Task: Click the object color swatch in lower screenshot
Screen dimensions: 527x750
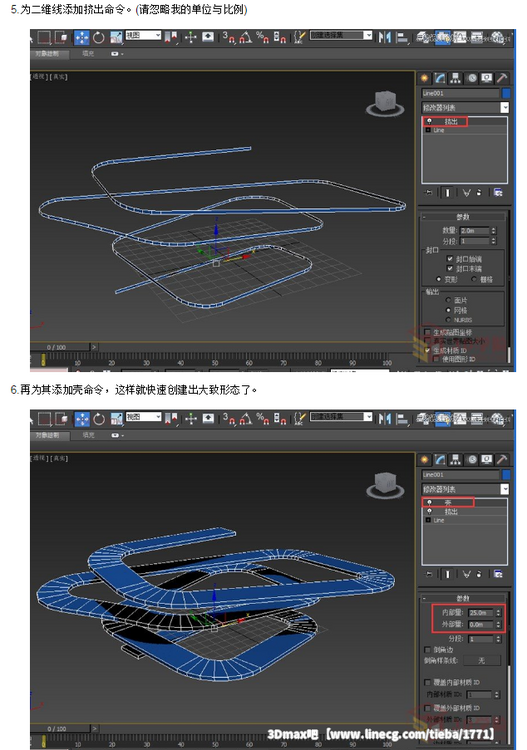Action: (x=506, y=474)
